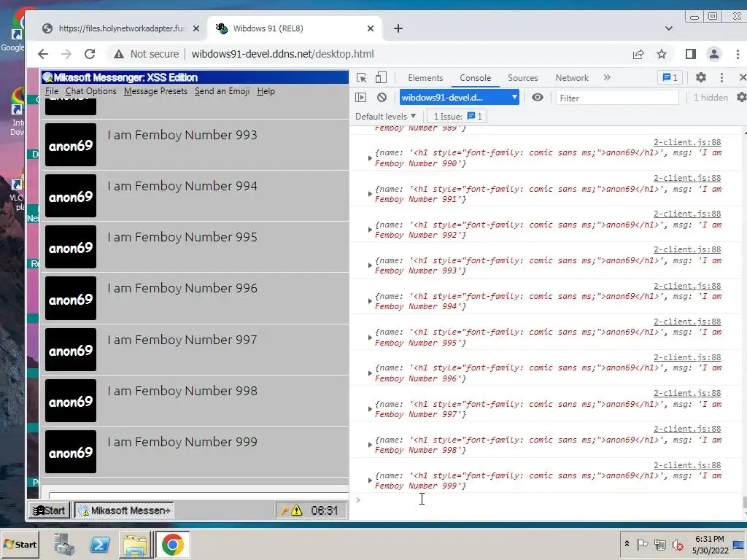This screenshot has width=747, height=560.
Task: Open 2-client.js:88 link above Number 990 log
Action: (687, 142)
